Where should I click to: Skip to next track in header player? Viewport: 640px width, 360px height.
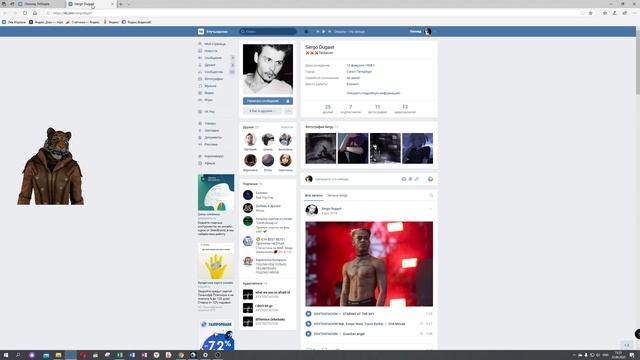coord(329,31)
